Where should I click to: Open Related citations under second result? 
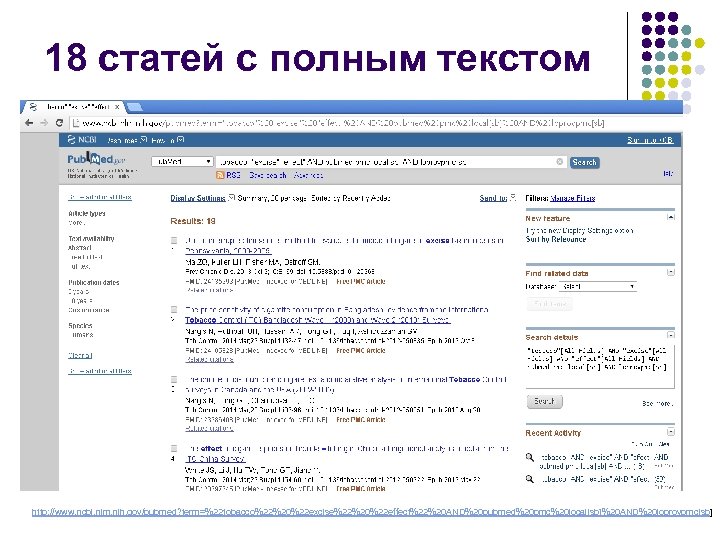point(209,359)
